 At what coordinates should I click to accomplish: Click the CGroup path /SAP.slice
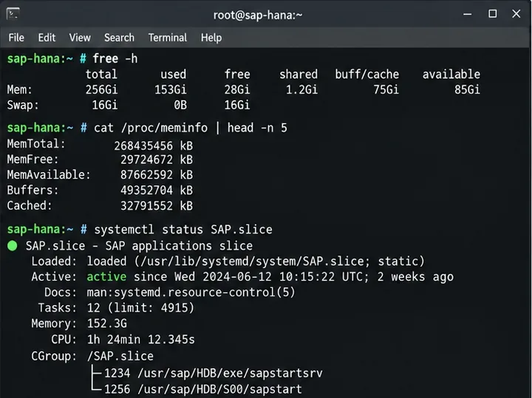pyautogui.click(x=120, y=357)
